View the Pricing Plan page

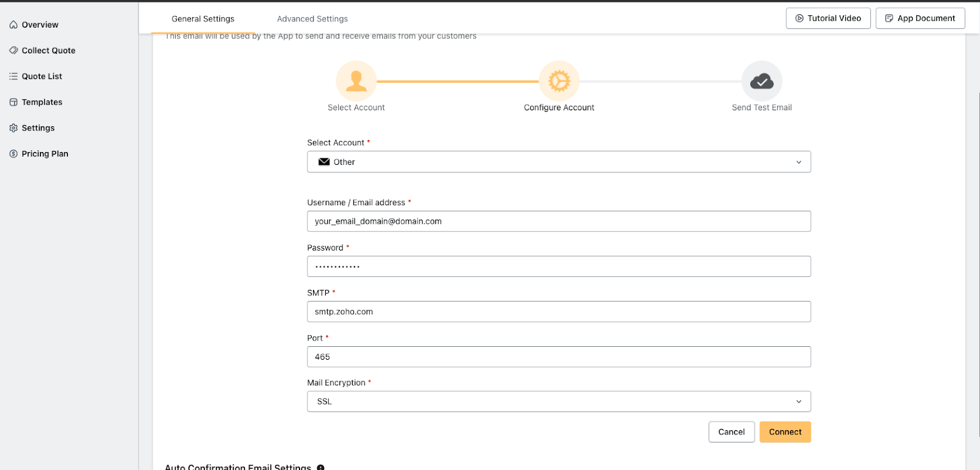click(45, 153)
